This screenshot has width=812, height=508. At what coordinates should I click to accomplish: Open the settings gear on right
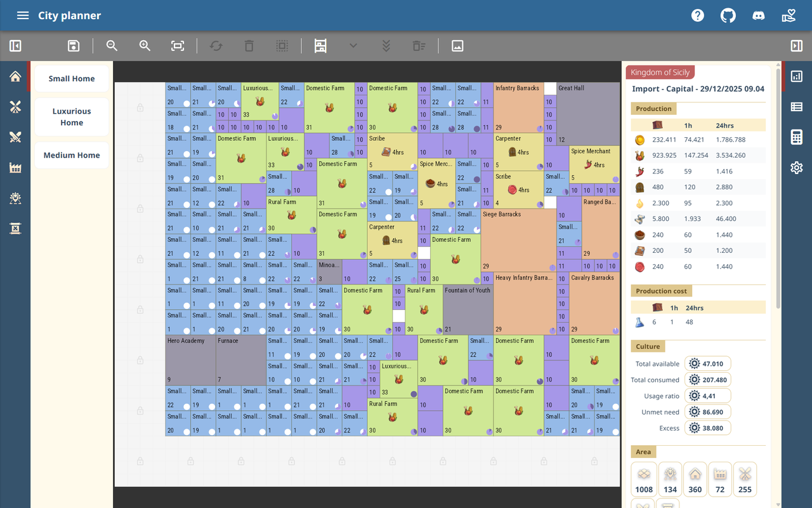(x=797, y=168)
